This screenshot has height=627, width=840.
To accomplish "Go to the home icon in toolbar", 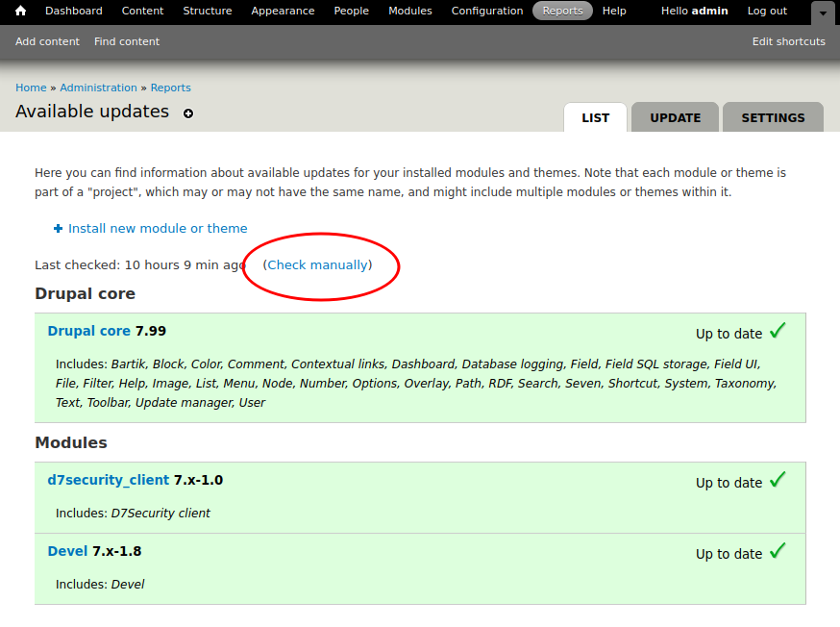I will pos(20,11).
